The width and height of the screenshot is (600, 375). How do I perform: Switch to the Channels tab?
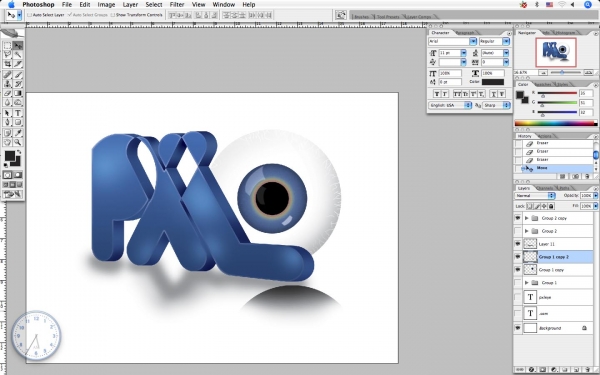[545, 188]
